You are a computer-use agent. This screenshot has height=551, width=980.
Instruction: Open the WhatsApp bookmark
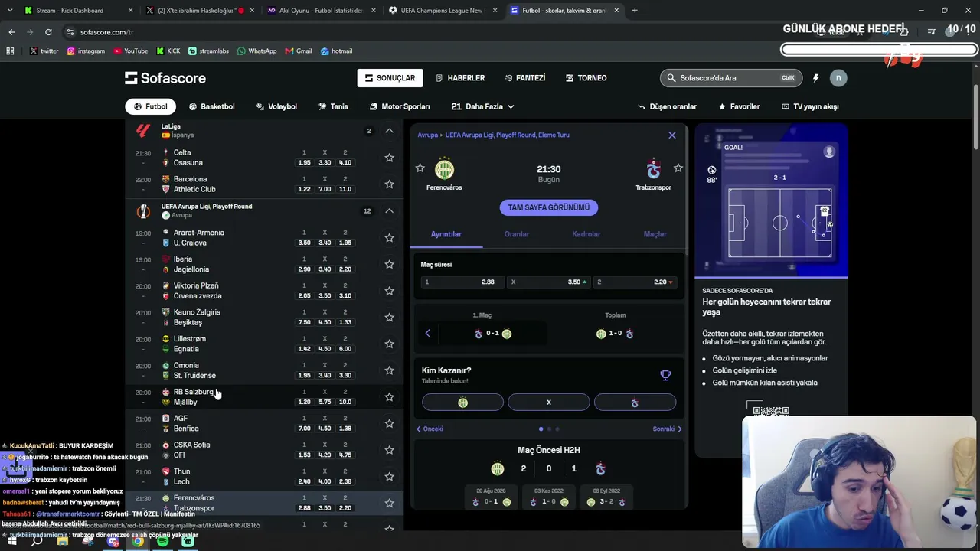pyautogui.click(x=256, y=51)
